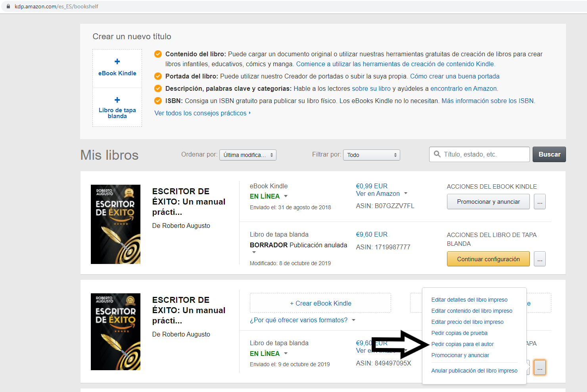Click the lock icon in the address bar

[8, 6]
